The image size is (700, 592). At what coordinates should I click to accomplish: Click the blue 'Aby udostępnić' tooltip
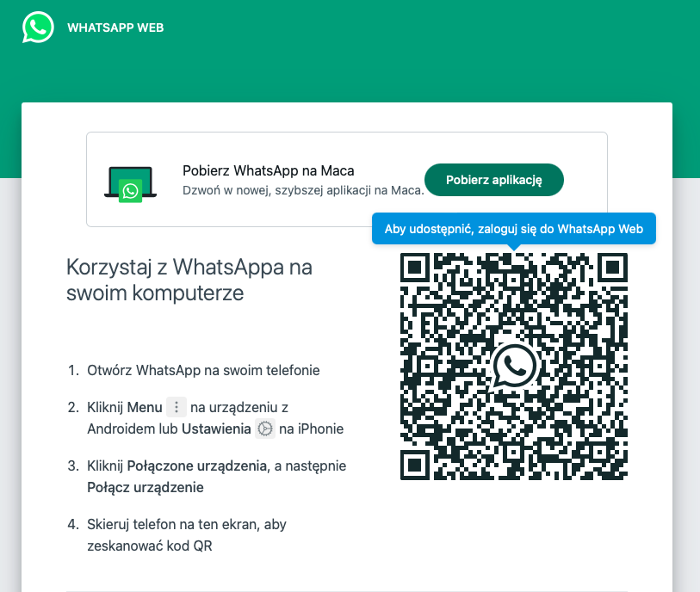pos(514,229)
